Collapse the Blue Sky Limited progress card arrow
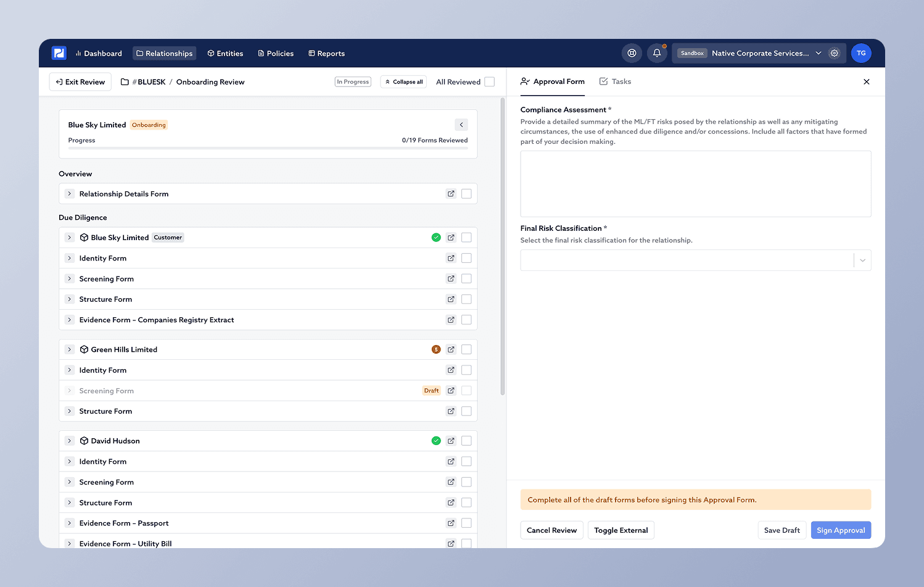This screenshot has width=924, height=587. 461,125
